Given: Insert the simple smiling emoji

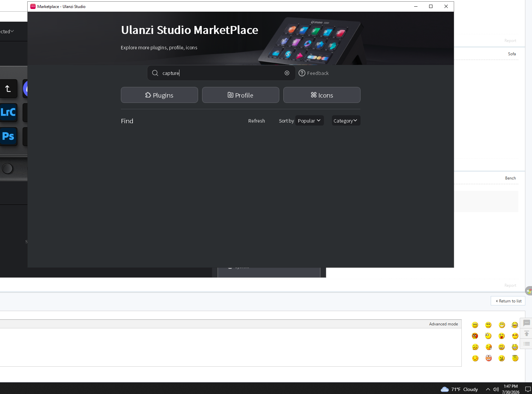Looking at the screenshot, I should tap(475, 325).
